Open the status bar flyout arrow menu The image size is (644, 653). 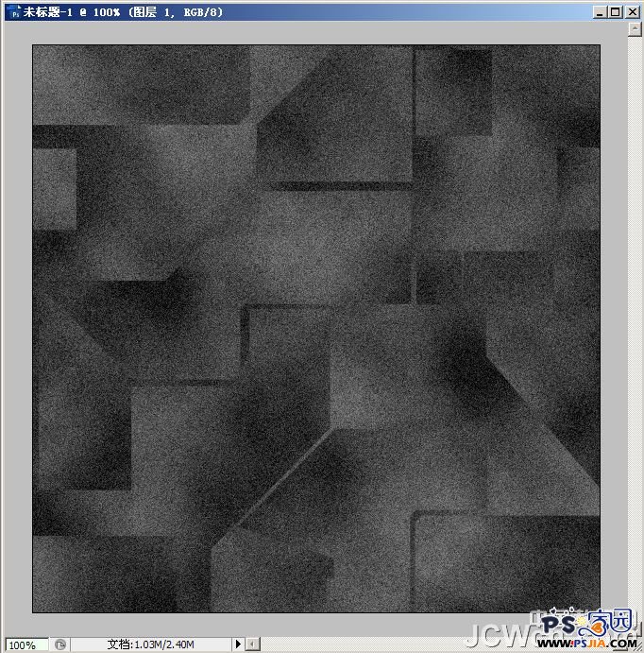coord(238,644)
